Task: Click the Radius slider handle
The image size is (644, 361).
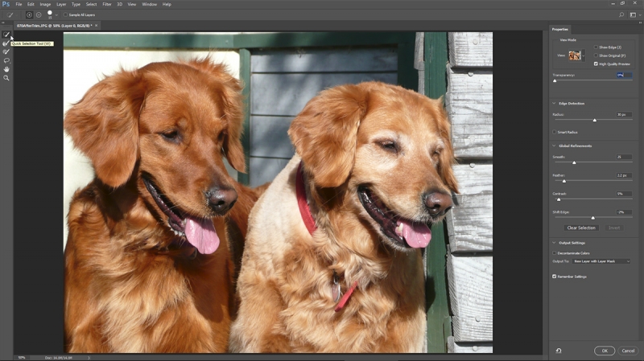Action: coord(594,120)
